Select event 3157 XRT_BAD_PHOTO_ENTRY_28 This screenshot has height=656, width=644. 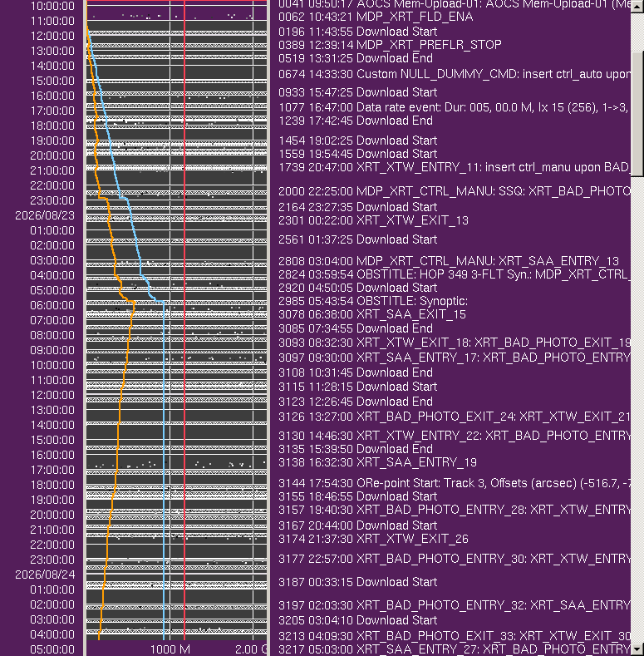point(455,510)
